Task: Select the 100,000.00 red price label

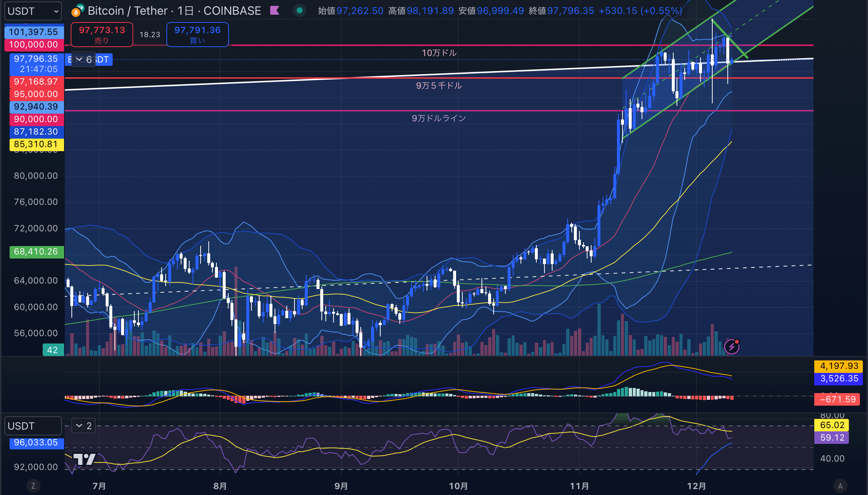Action: point(34,44)
